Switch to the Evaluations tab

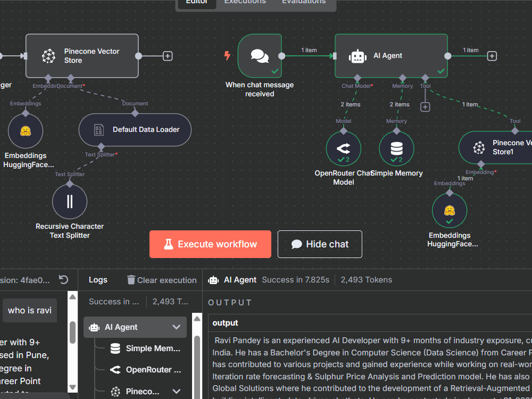pos(304,2)
